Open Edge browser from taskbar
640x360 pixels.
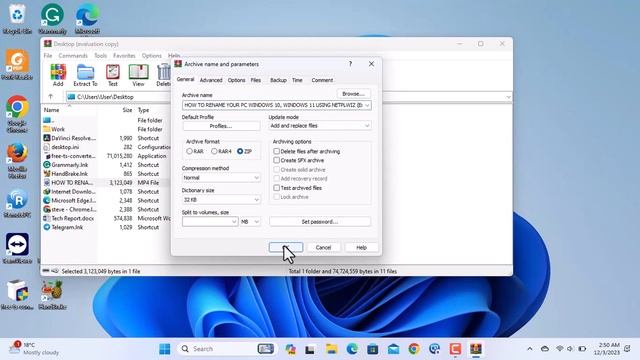[352, 349]
